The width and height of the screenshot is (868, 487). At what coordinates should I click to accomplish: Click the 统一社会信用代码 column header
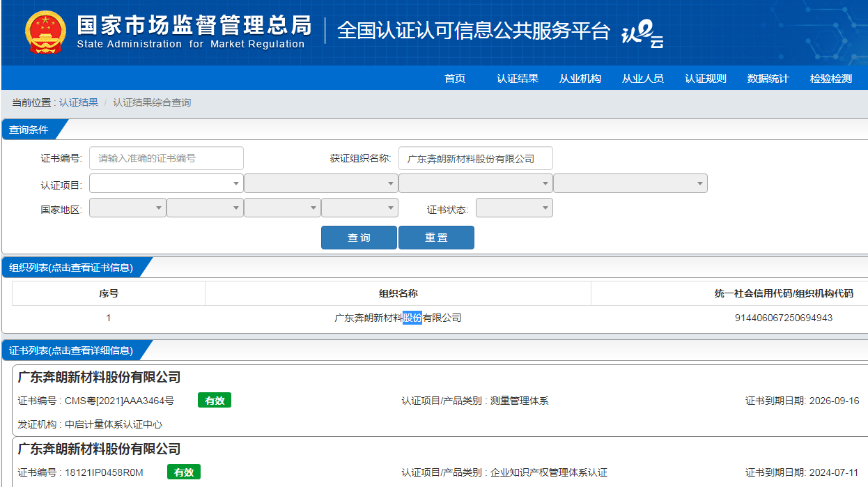click(x=784, y=293)
